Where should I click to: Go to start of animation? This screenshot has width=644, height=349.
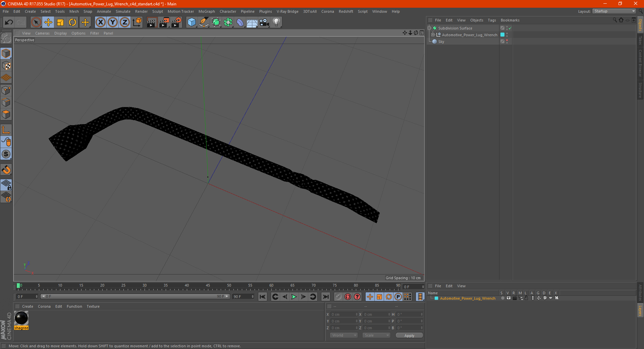(263, 297)
